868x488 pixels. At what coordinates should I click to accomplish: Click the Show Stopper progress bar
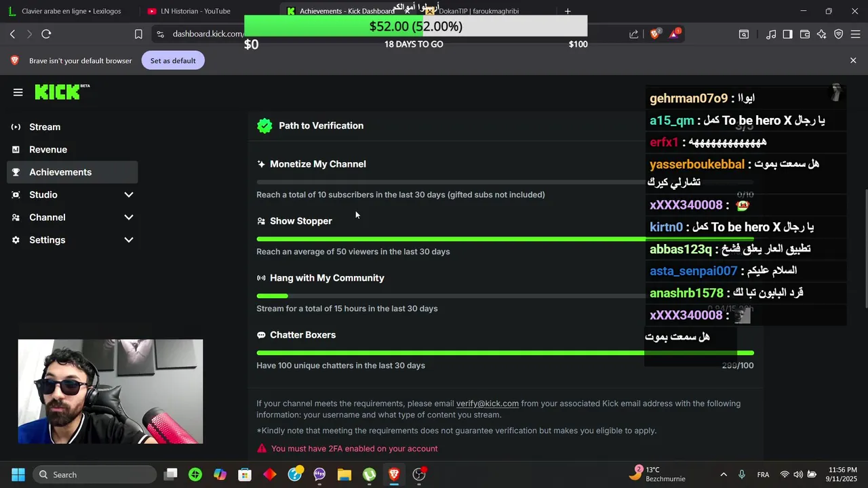(x=505, y=239)
